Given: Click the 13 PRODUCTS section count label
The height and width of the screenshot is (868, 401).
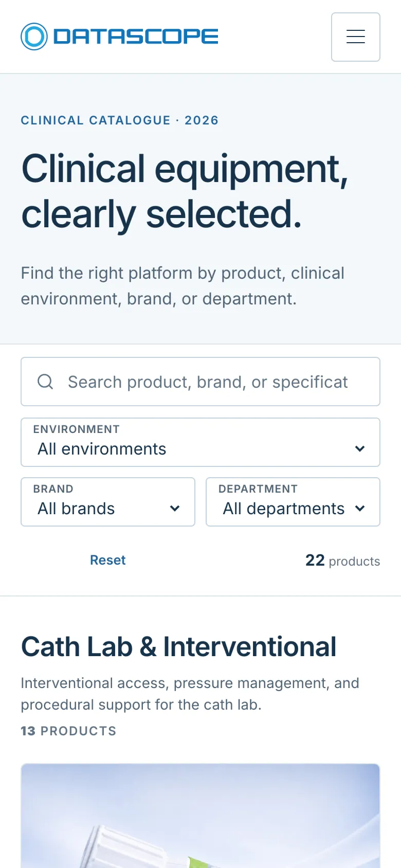Looking at the screenshot, I should [68, 731].
